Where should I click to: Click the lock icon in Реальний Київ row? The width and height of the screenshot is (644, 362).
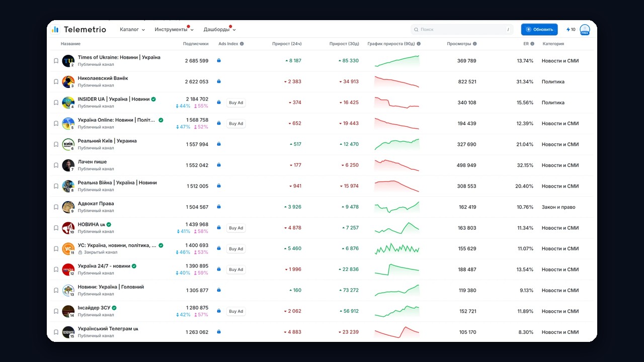pyautogui.click(x=219, y=144)
